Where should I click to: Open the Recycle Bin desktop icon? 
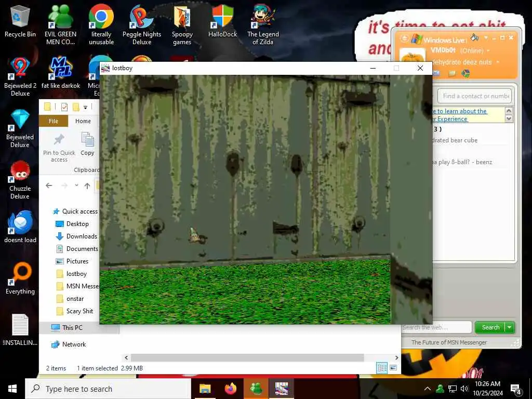20,21
